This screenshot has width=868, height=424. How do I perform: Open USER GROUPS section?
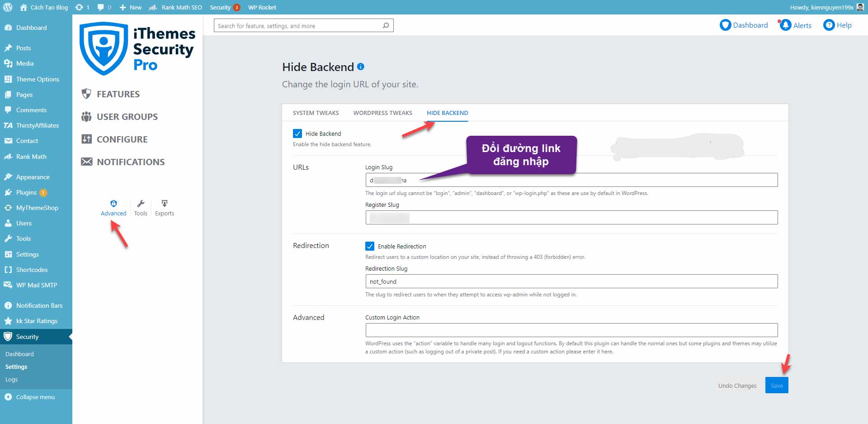119,117
